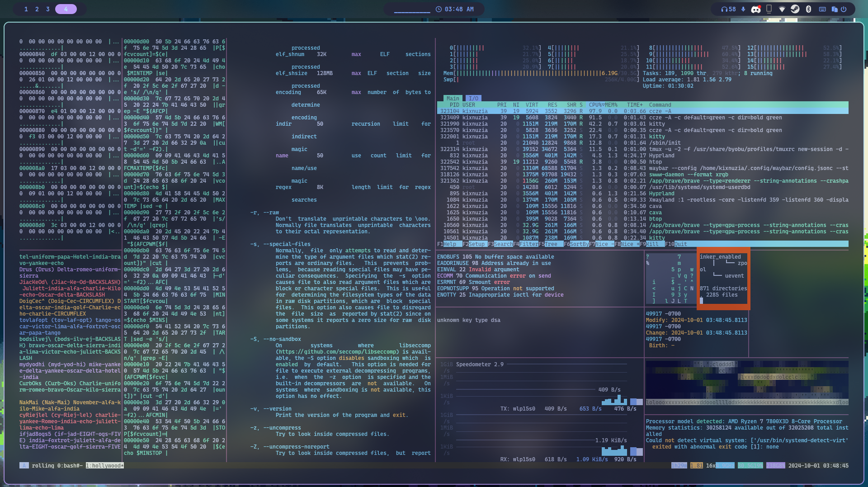The width and height of the screenshot is (868, 487).
Task: Sort by the RES column header
Action: [x=552, y=105]
